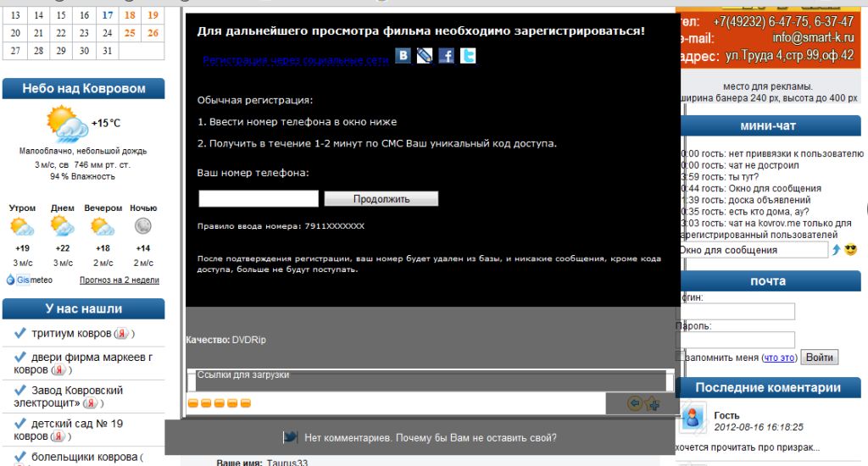Click the Yandex icon next to тритиум ковров
Viewport: 868px width, 466px height.
[x=123, y=334]
